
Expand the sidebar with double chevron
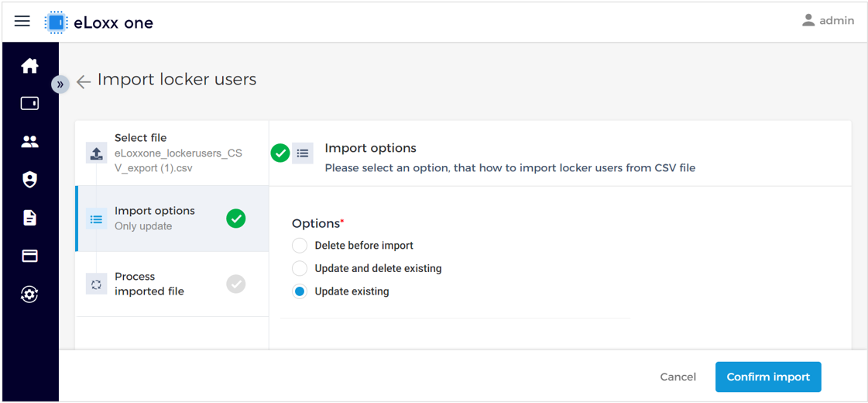[x=60, y=84]
